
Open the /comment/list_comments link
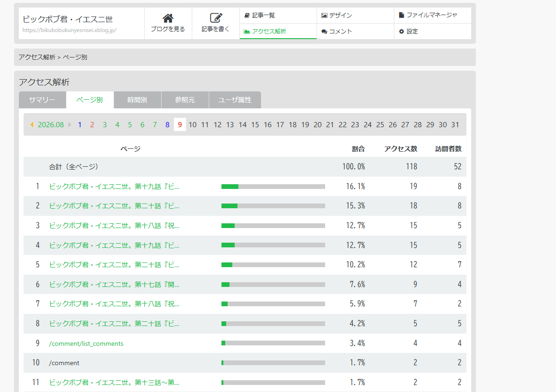[x=86, y=343]
